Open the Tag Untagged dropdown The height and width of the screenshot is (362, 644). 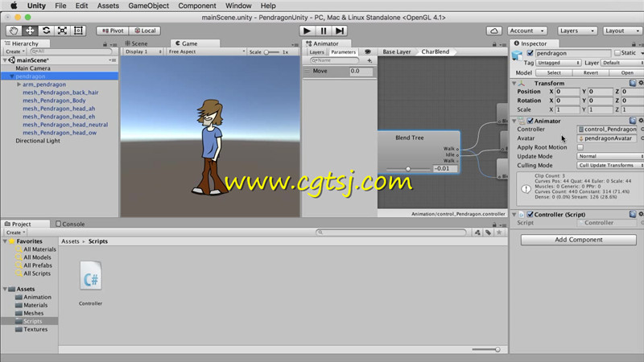click(558, 63)
